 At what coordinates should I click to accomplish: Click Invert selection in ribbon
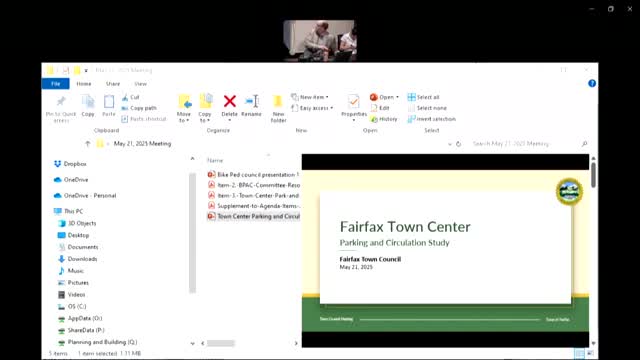pos(431,119)
